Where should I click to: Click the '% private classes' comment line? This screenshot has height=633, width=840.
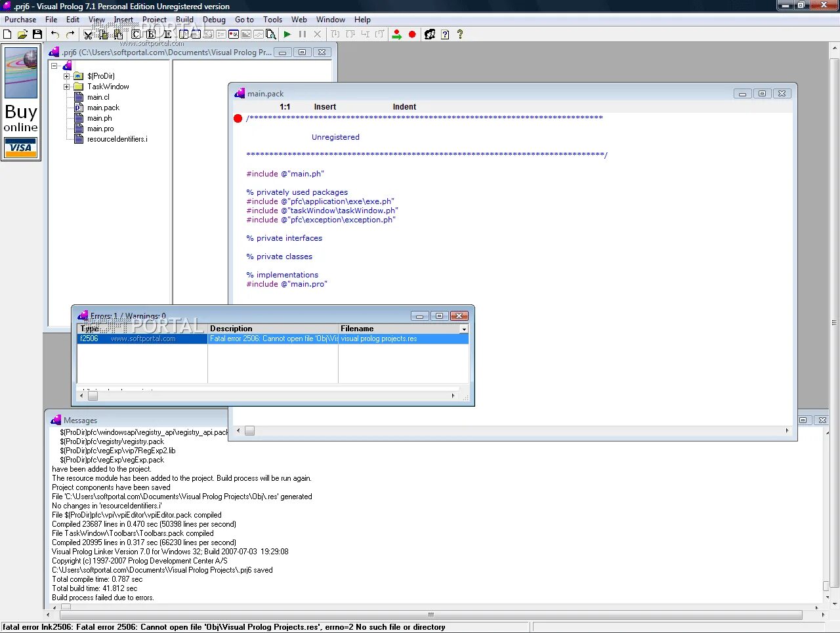[x=280, y=256]
